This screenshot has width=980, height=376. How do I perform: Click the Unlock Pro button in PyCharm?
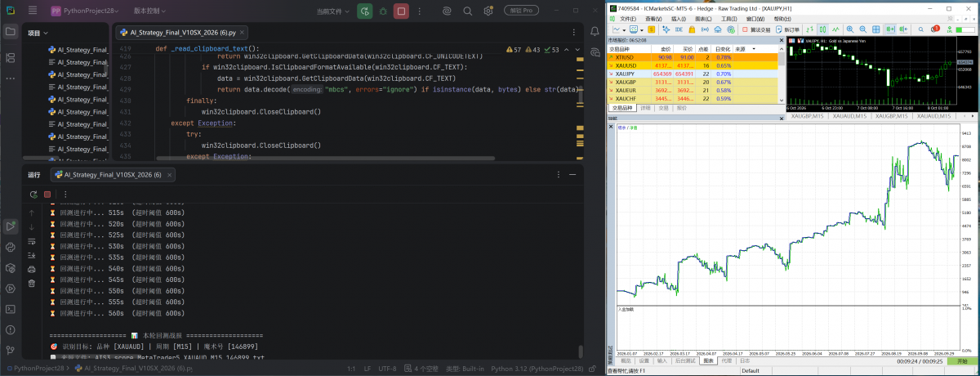point(520,11)
